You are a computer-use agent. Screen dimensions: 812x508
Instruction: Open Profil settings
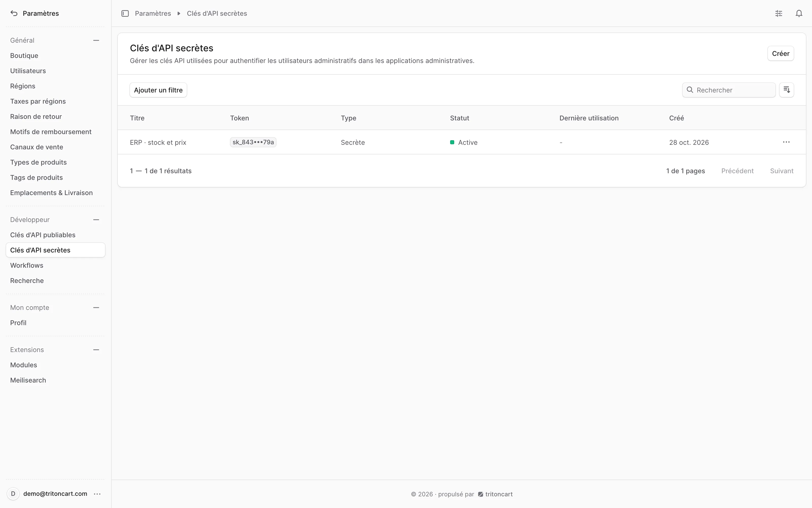(x=55, y=323)
